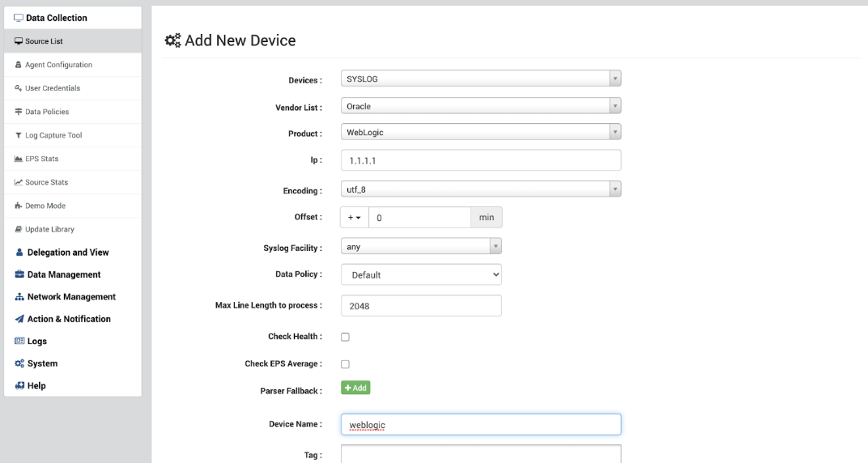Click the Update Library book icon
This screenshot has width=868, height=463.
19,229
